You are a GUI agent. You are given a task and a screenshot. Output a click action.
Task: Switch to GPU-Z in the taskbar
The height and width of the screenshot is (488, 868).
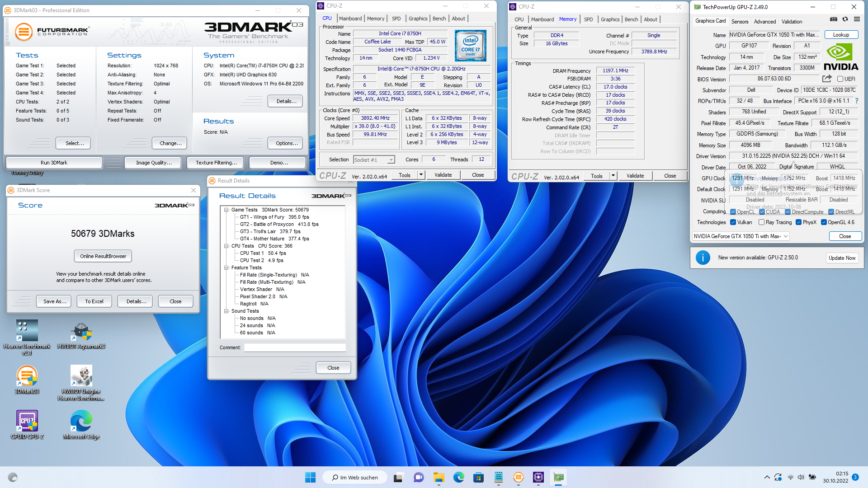tap(558, 477)
